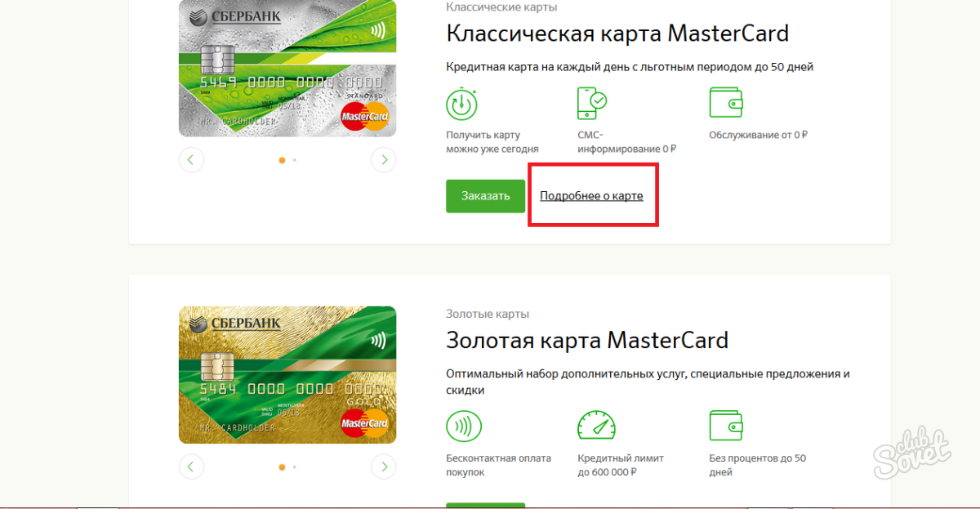Select first carousel dot under gold card

click(x=282, y=467)
